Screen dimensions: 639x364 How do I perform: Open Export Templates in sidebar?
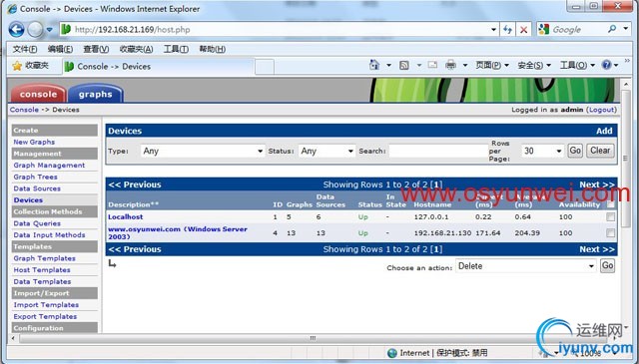click(x=45, y=317)
